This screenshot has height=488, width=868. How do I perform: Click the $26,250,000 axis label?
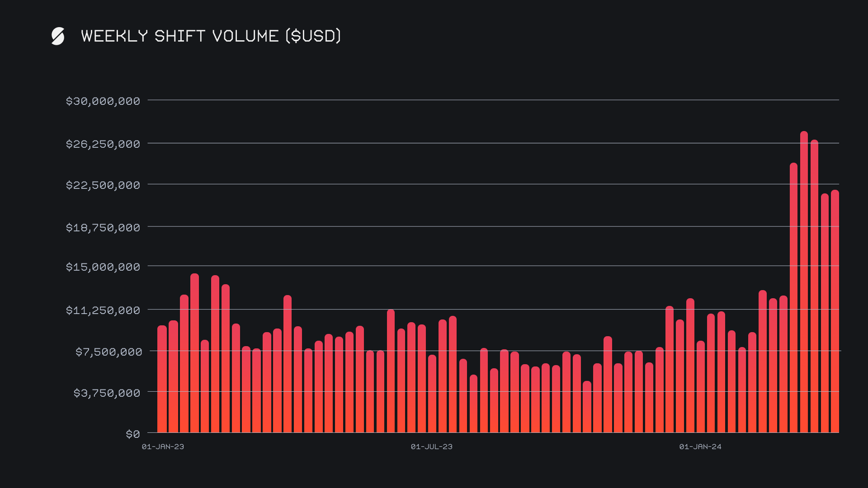103,144
